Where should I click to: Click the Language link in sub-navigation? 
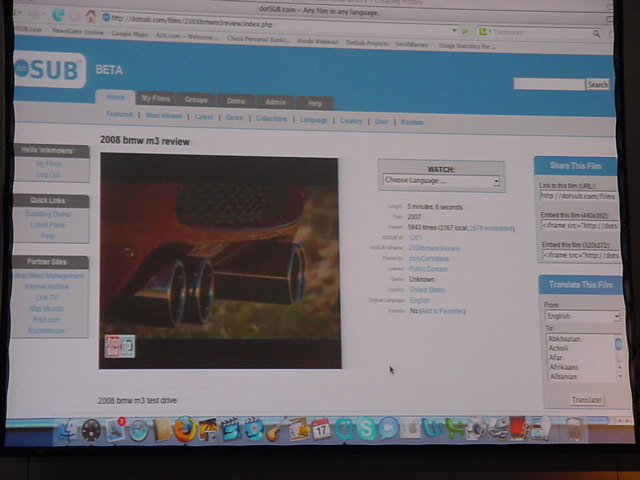click(x=313, y=120)
